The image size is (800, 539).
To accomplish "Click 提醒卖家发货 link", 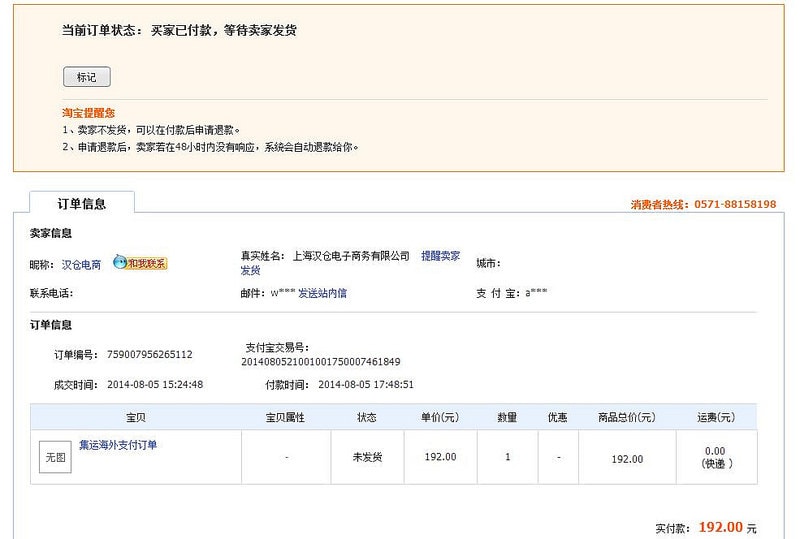I will [x=440, y=256].
